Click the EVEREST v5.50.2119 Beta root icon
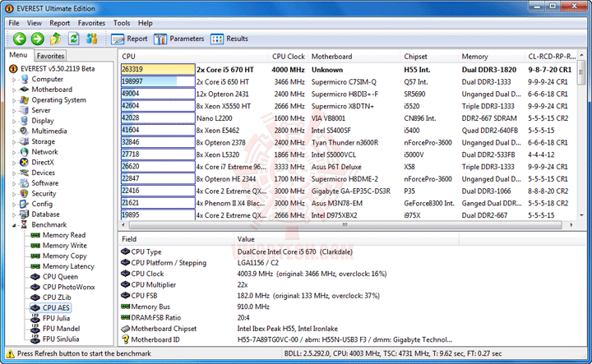The image size is (592, 364). pos(13,69)
